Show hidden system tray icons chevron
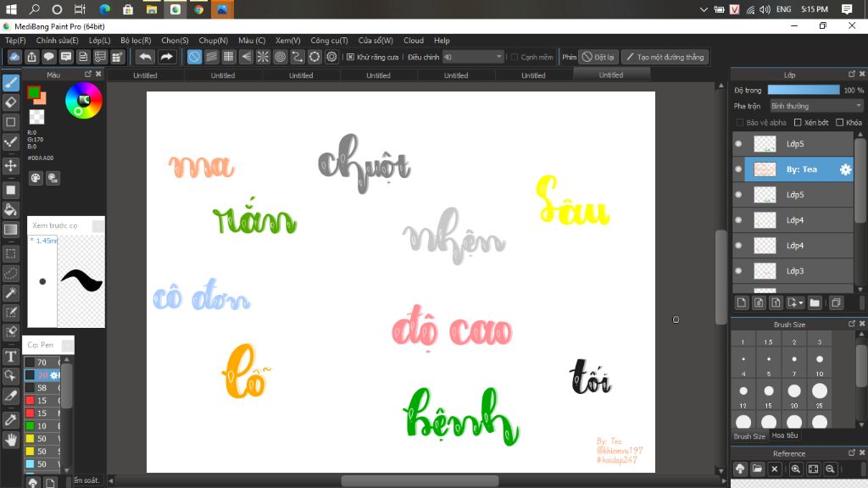868x488 pixels. (704, 9)
